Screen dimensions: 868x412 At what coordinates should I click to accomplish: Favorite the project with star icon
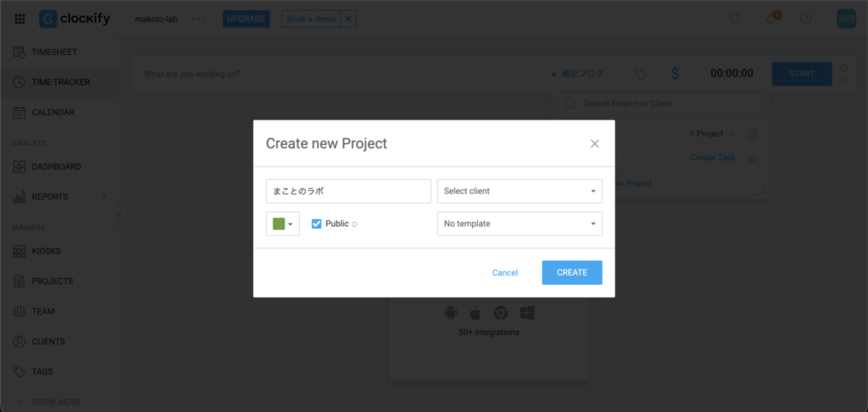(x=752, y=158)
